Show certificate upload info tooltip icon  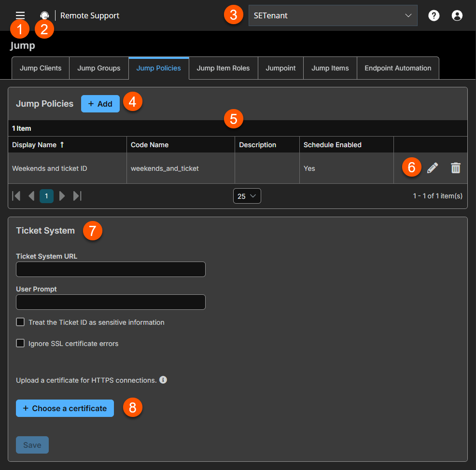(x=163, y=380)
